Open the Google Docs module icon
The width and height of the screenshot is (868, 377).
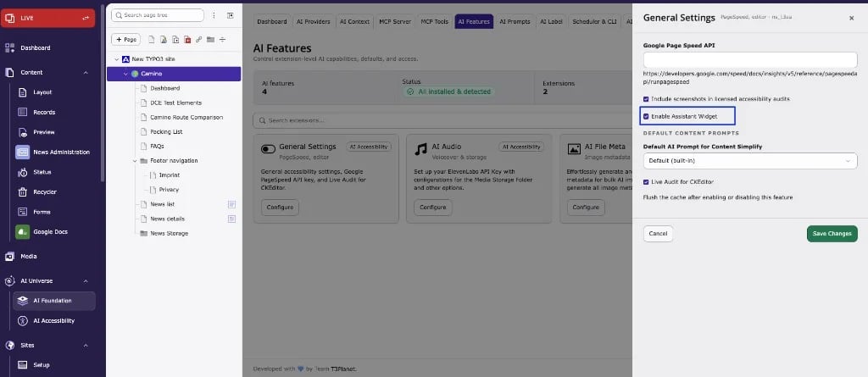(x=23, y=232)
